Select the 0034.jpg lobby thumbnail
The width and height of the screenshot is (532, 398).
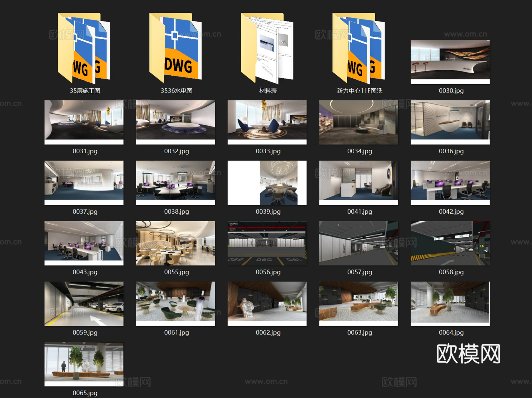click(359, 122)
